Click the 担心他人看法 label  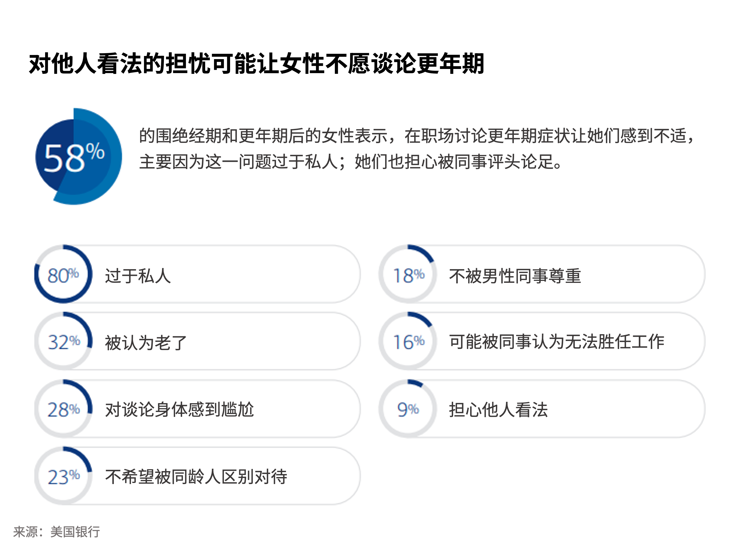coord(499,410)
